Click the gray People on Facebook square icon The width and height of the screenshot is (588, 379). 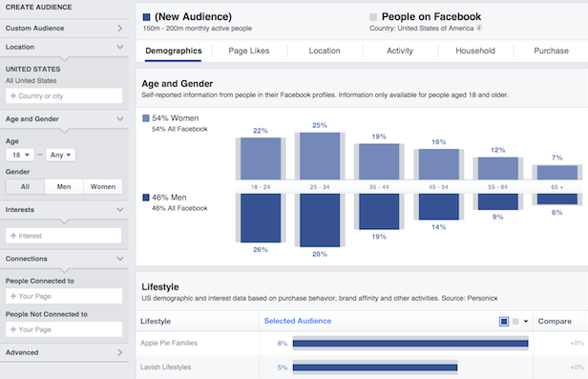[373, 17]
